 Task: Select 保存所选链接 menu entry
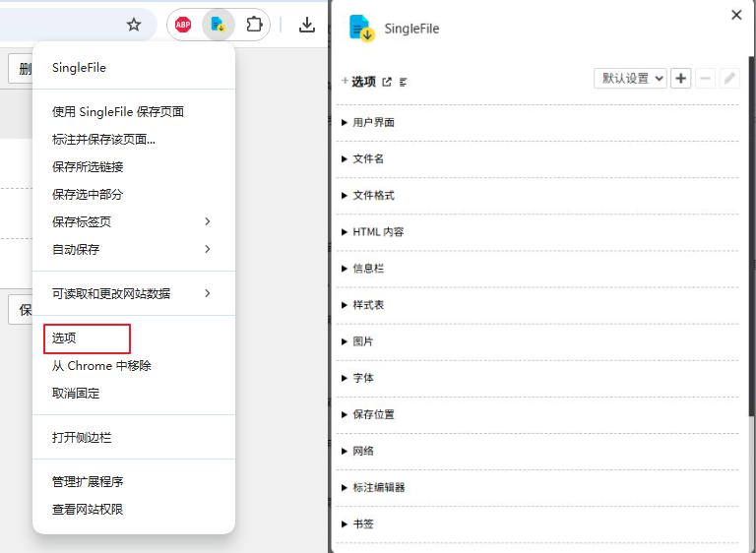[x=134, y=167]
